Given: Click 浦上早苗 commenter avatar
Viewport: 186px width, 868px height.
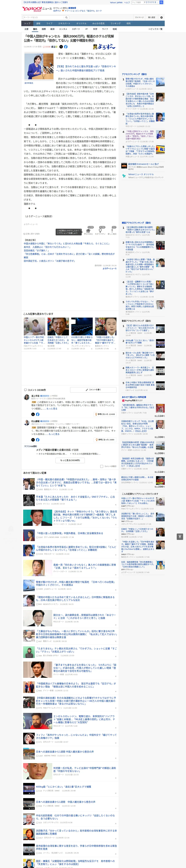Looking at the screenshot, I should pos(26,397).
